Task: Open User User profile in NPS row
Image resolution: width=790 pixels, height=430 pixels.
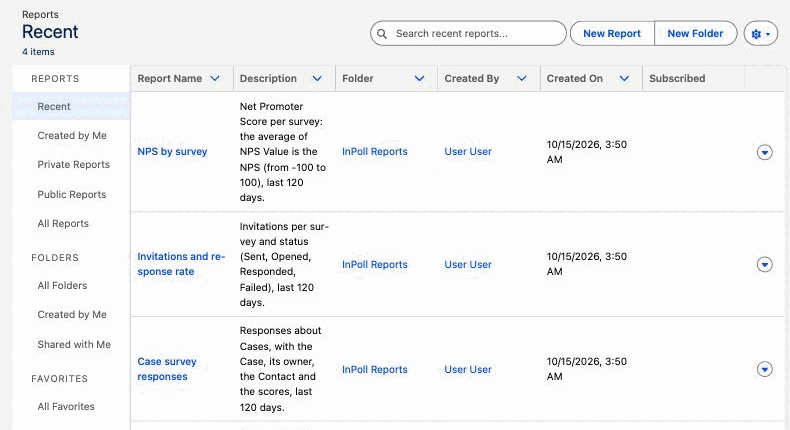Action: click(x=468, y=152)
